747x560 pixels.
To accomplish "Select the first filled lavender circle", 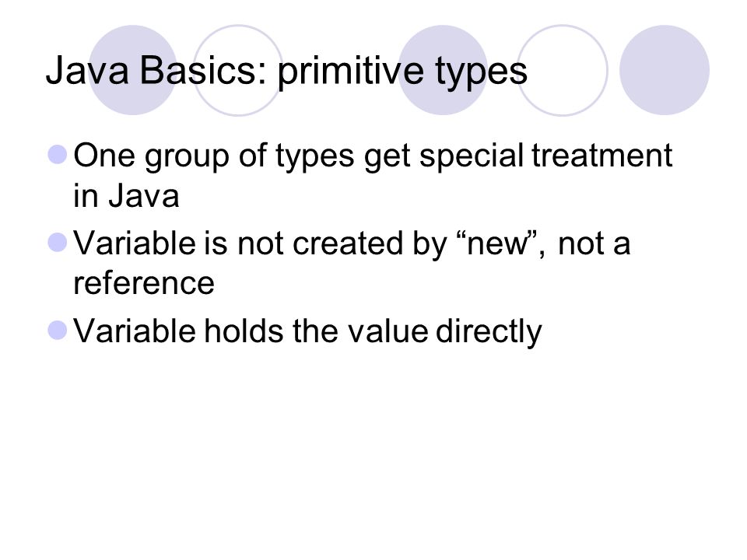I will (x=133, y=70).
